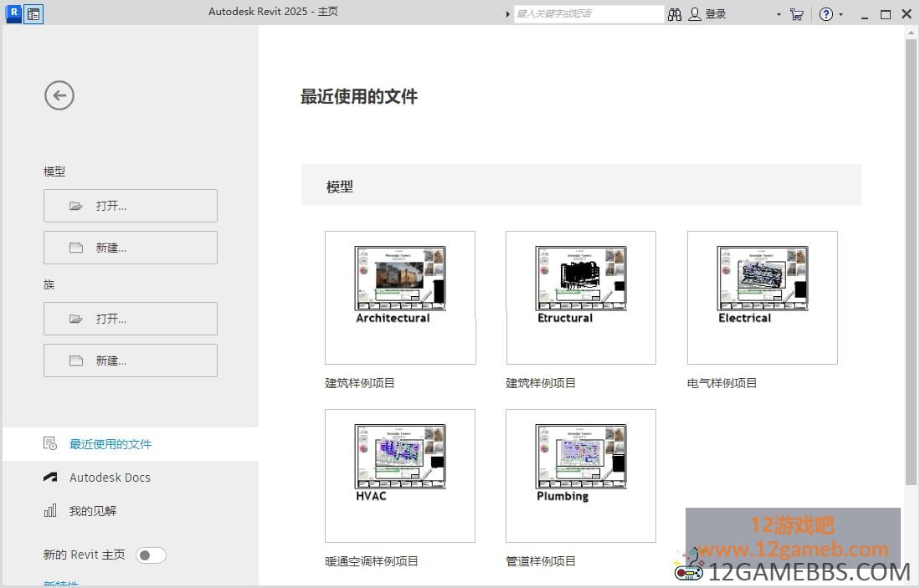Click 新建... under the 族 section
The width and height of the screenshot is (920, 588).
pyautogui.click(x=131, y=360)
